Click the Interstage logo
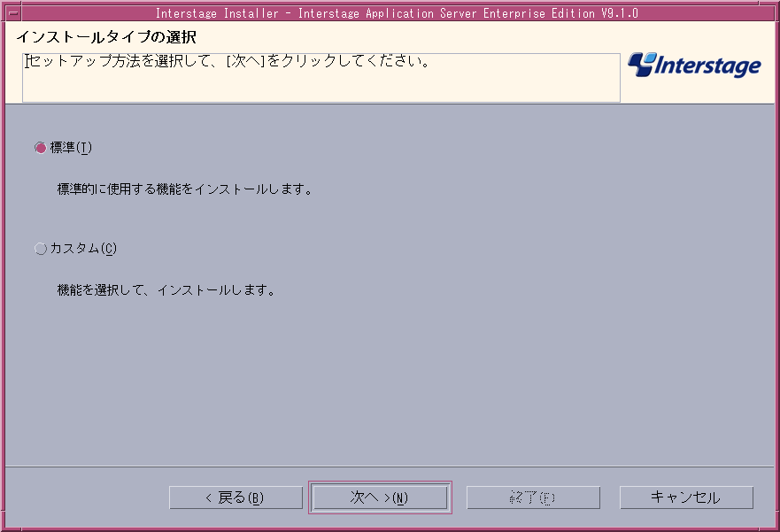The width and height of the screenshot is (780, 532). [694, 66]
